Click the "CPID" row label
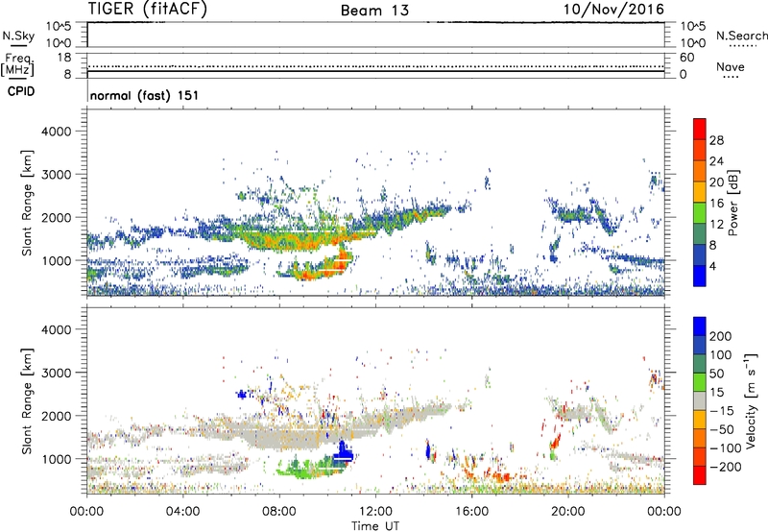Image resolution: width=768 pixels, height=532 pixels. [21, 91]
